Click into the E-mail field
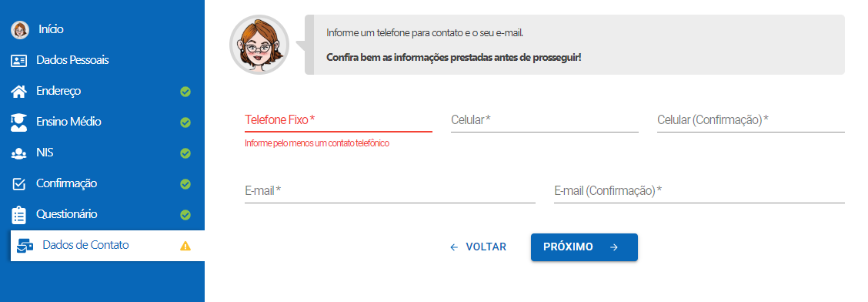The height and width of the screenshot is (302, 868). coord(389,191)
